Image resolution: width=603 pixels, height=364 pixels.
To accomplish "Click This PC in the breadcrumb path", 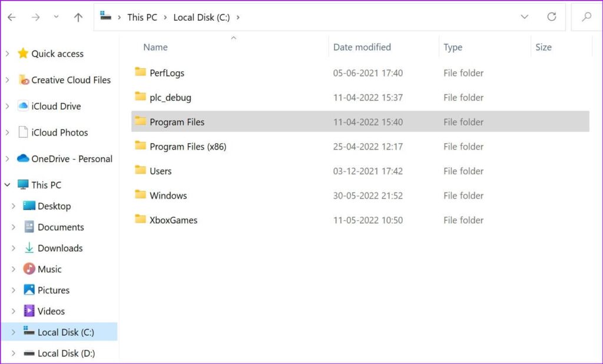I will [x=142, y=17].
